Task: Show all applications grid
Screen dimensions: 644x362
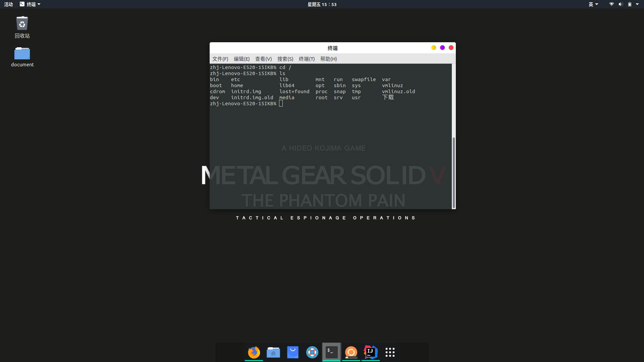Action: pos(390,352)
